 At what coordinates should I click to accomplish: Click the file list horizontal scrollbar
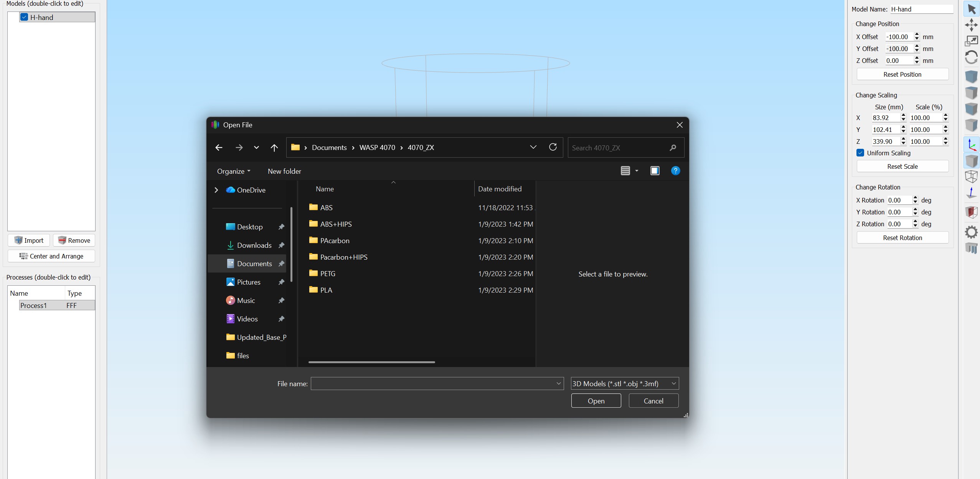point(371,362)
